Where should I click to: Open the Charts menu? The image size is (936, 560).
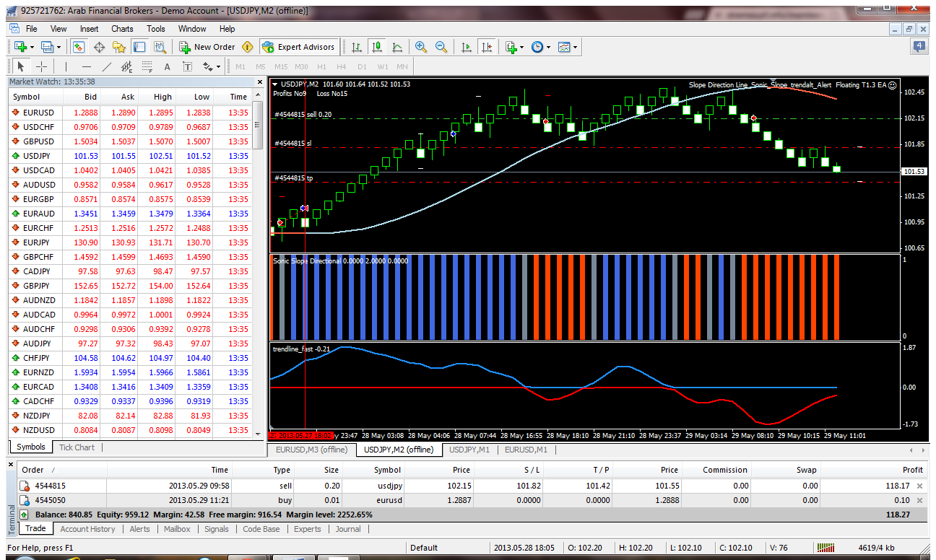(122, 29)
